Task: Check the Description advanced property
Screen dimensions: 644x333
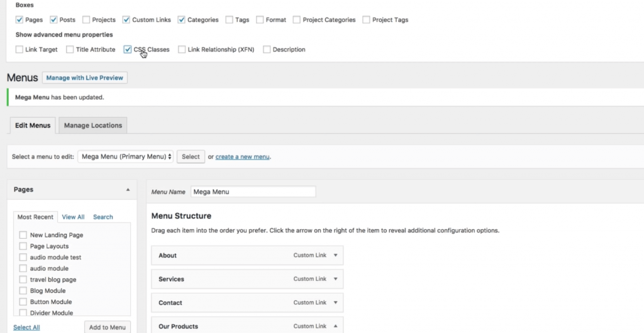Action: [x=267, y=50]
